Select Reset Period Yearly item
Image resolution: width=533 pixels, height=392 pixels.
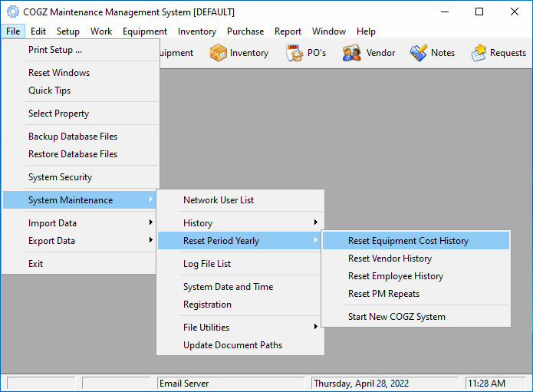[x=239, y=241]
